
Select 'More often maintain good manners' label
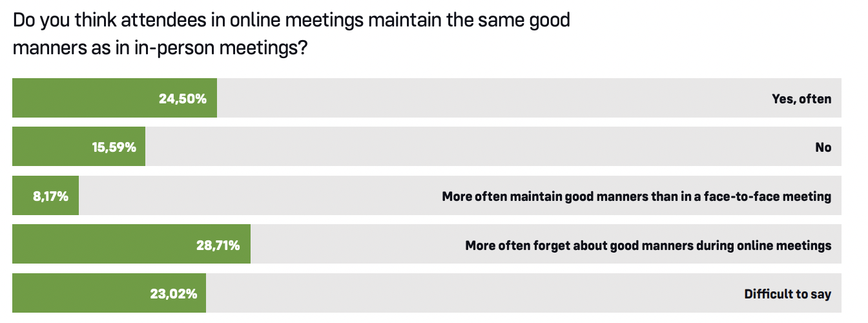(x=637, y=196)
